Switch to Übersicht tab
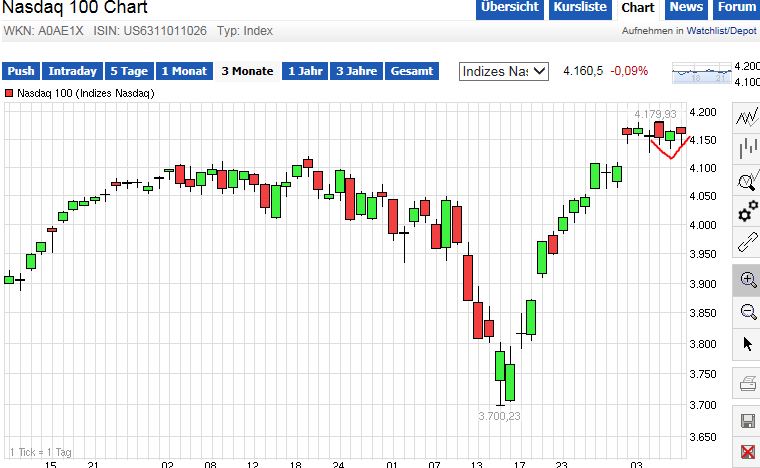Screen dimensions: 760x468 (509, 8)
